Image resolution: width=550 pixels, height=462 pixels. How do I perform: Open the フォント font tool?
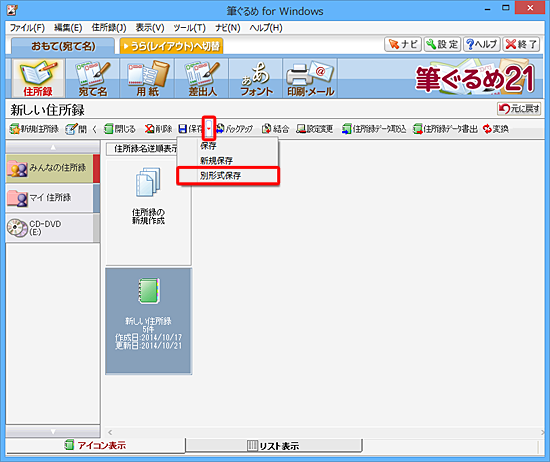pos(256,78)
